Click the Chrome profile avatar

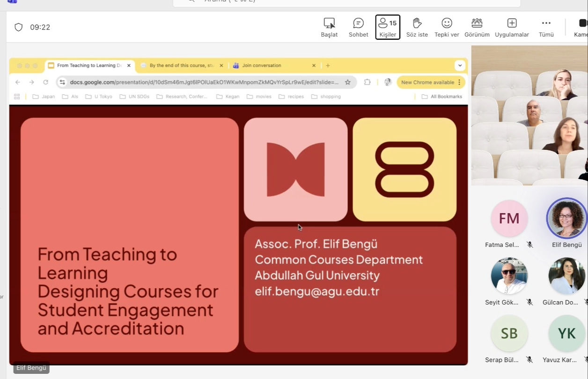click(388, 82)
